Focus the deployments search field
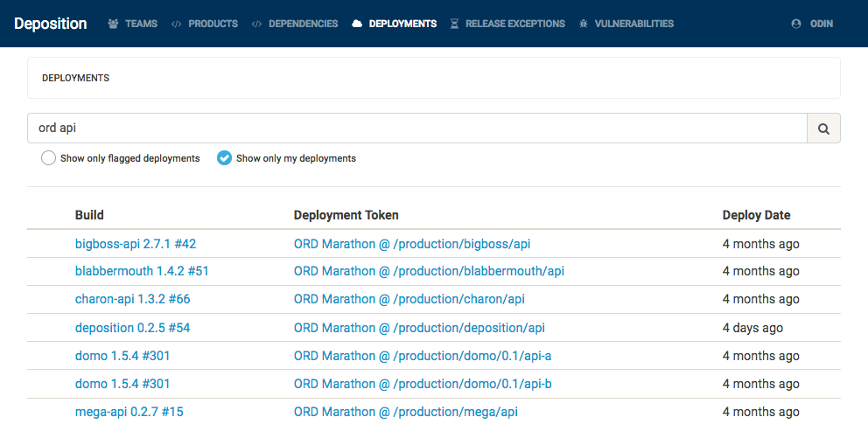The height and width of the screenshot is (431, 868). click(x=417, y=129)
